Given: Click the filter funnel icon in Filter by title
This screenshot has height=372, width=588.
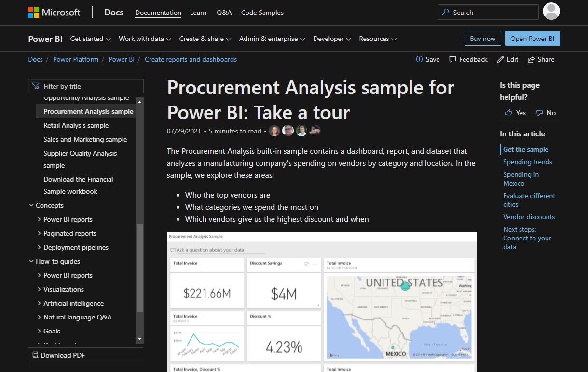Looking at the screenshot, I should pos(36,86).
